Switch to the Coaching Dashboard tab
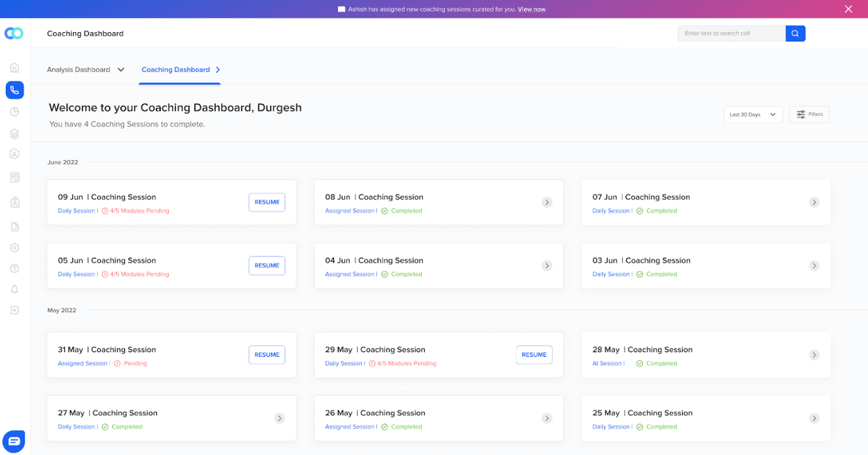Screen dimensions: 868x455 pos(175,69)
